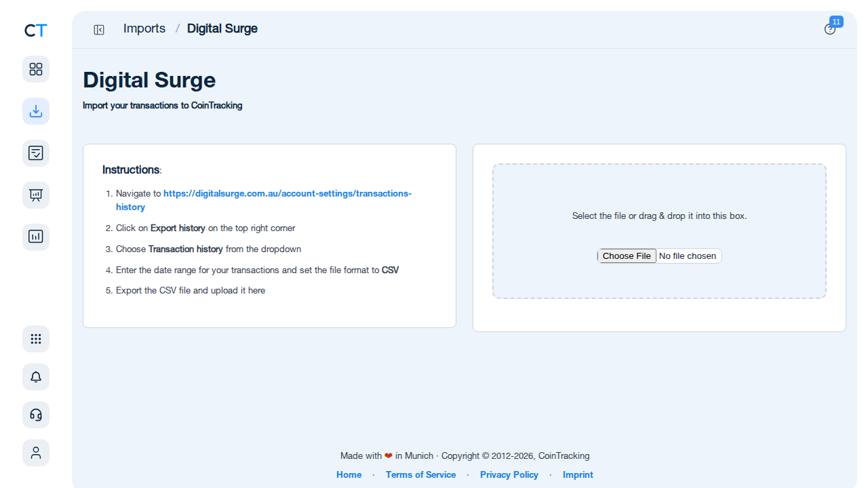
Task: Go to Imports in the breadcrumb
Action: point(144,28)
